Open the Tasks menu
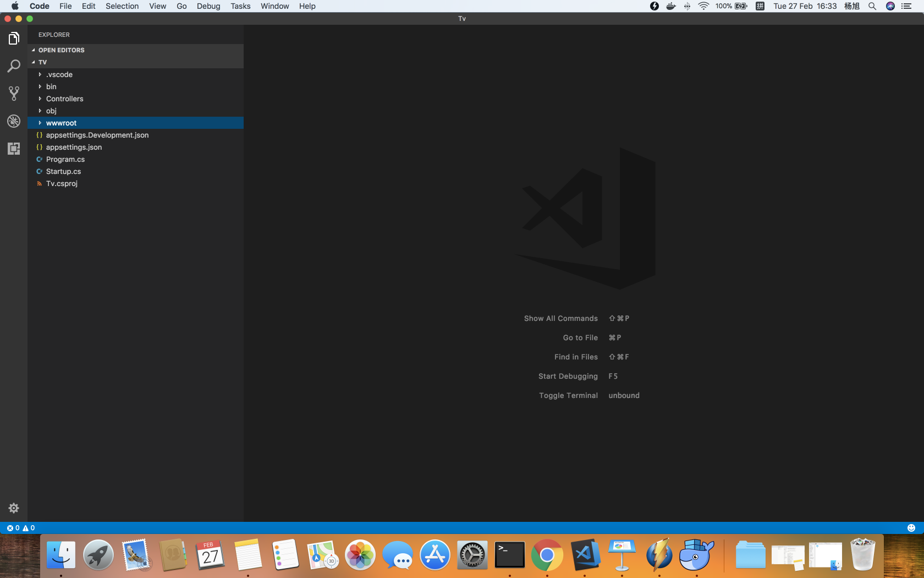Image resolution: width=924 pixels, height=578 pixels. tap(240, 6)
